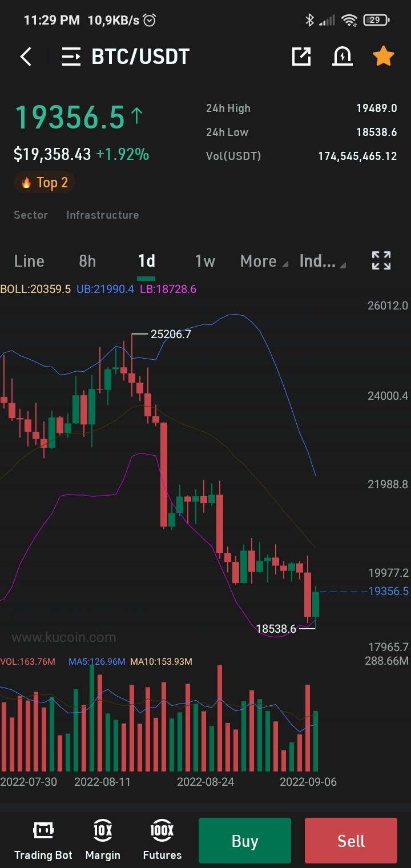
Task: Open the Infrastructure sector link
Action: tap(103, 215)
